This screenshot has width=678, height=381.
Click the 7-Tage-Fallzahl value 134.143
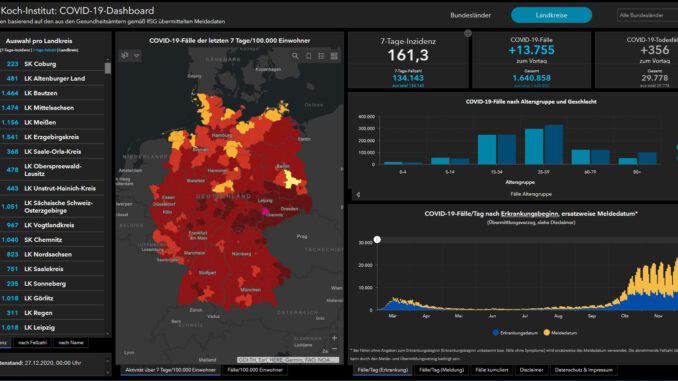tap(408, 78)
